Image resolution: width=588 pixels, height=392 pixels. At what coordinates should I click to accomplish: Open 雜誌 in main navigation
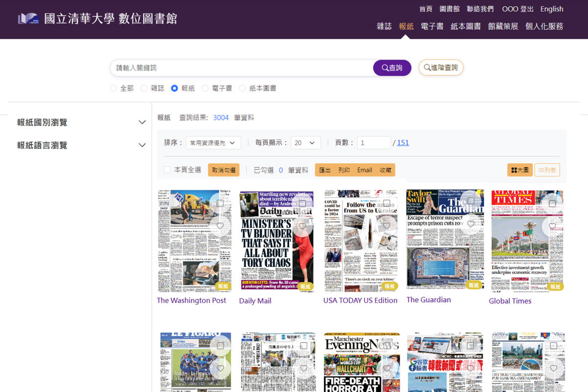384,26
